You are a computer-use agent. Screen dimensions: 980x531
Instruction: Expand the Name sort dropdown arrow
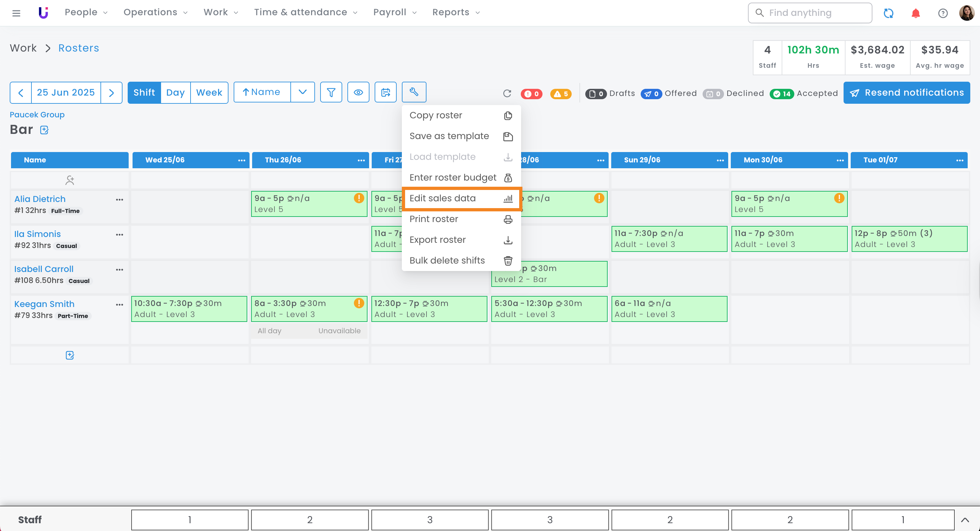click(x=302, y=92)
